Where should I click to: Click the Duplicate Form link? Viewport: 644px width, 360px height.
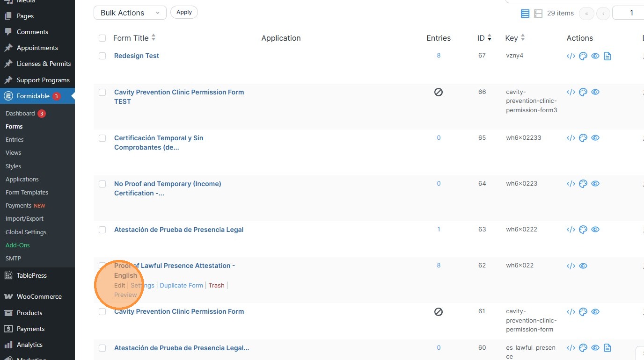[x=181, y=285]
